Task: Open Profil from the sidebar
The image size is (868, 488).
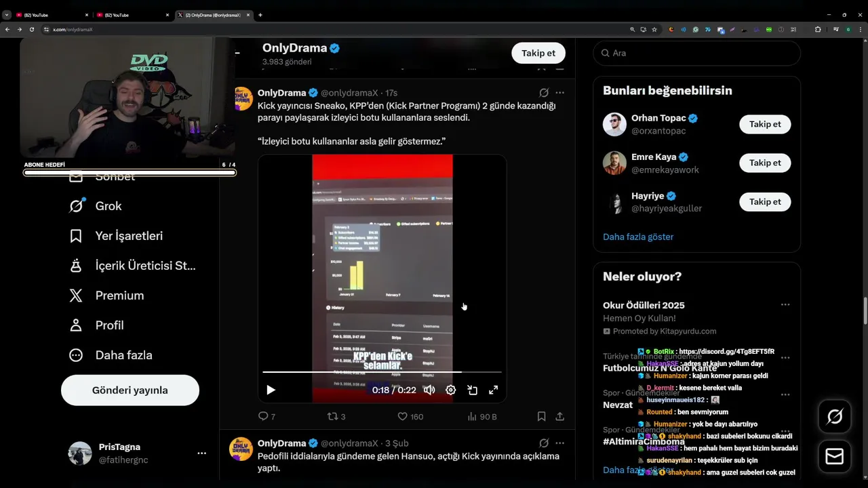Action: pyautogui.click(x=96, y=325)
